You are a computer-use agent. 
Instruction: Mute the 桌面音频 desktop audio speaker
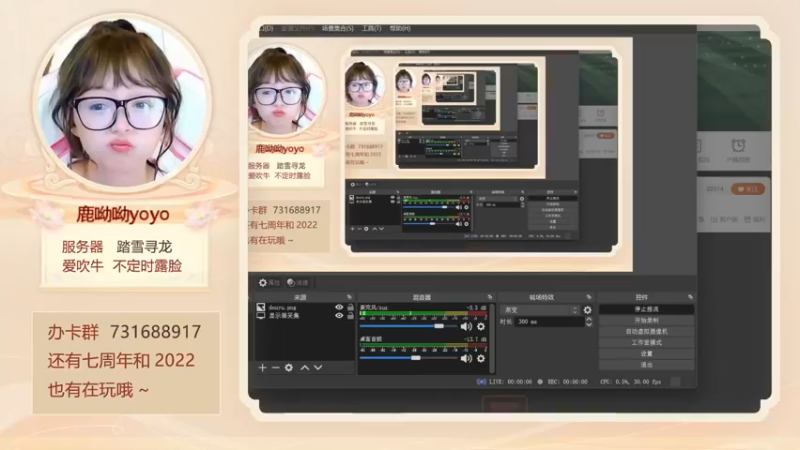coord(466,359)
